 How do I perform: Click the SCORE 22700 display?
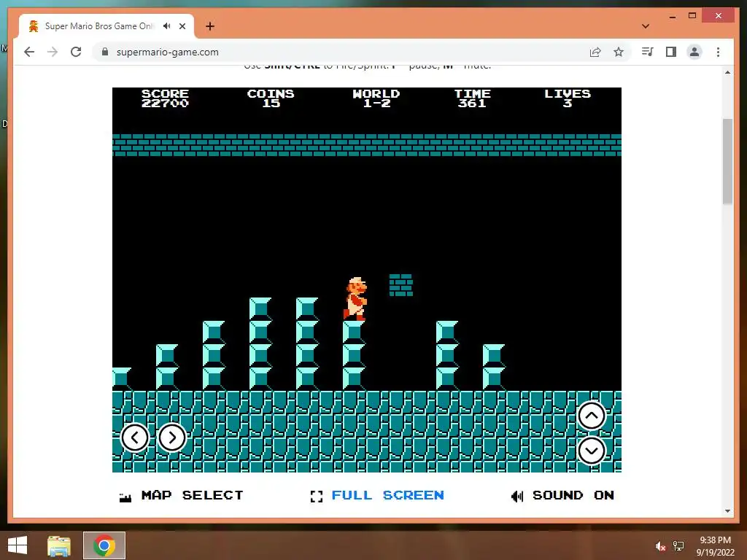tap(165, 98)
